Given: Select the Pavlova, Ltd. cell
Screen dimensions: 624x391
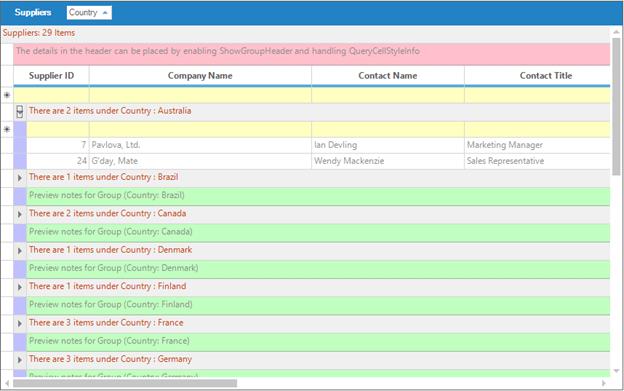Looking at the screenshot, I should [200, 145].
